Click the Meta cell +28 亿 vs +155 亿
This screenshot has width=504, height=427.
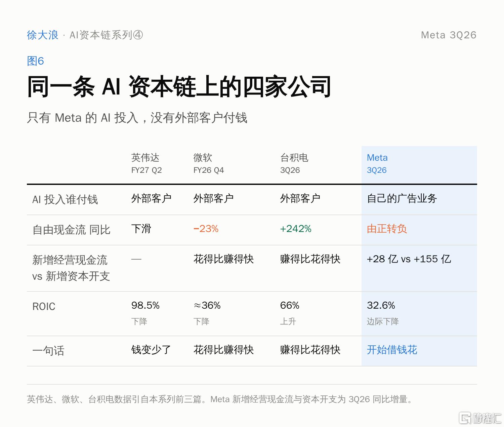coord(409,259)
